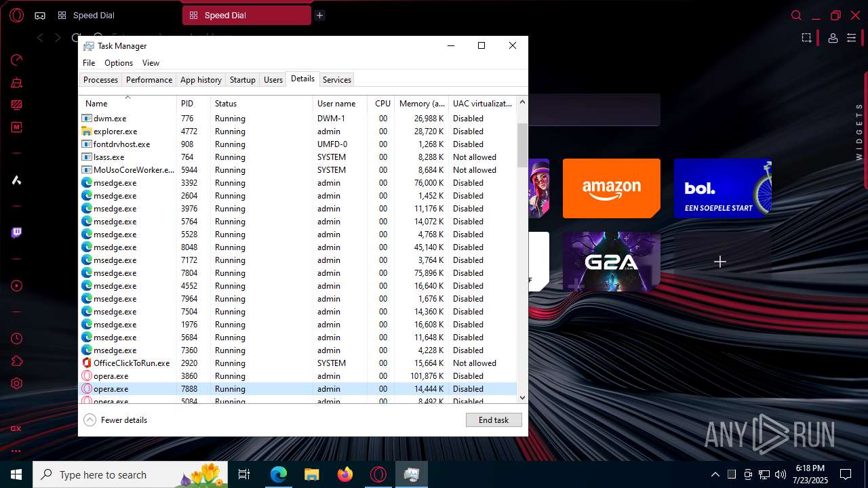Click the Task Manager taskbar icon

point(412,474)
